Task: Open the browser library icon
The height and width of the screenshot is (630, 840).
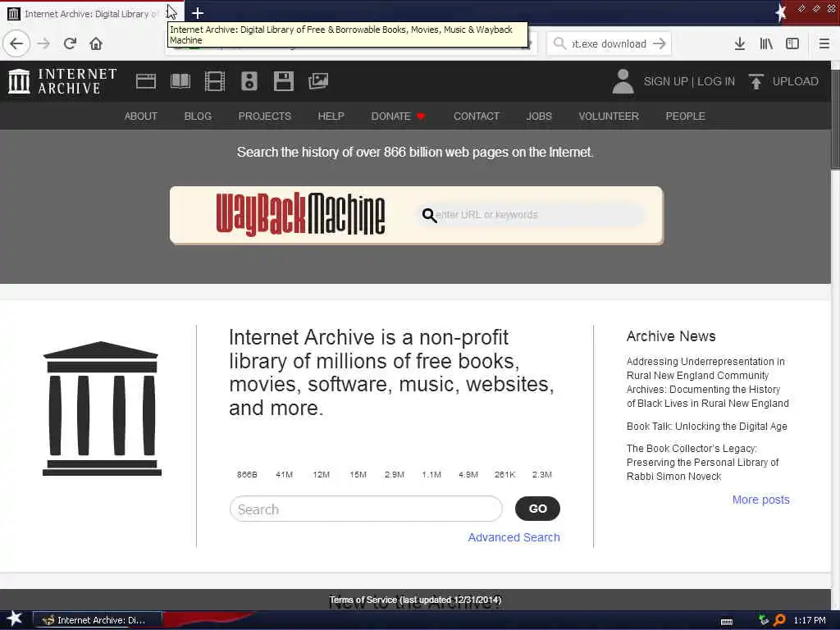Action: [x=766, y=43]
